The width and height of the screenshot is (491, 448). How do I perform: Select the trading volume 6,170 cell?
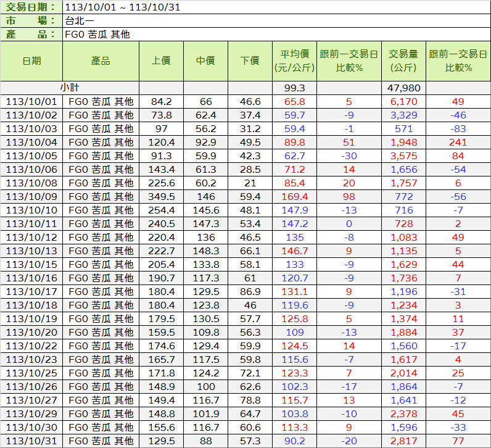[x=403, y=101]
